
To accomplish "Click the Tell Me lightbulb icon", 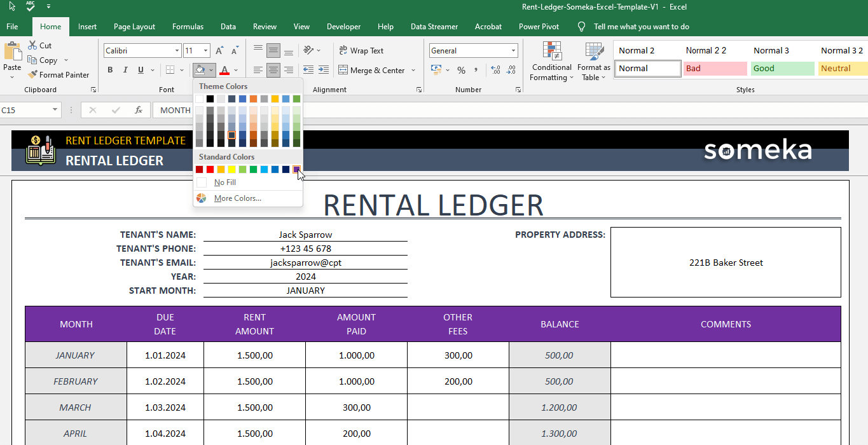I will point(581,27).
